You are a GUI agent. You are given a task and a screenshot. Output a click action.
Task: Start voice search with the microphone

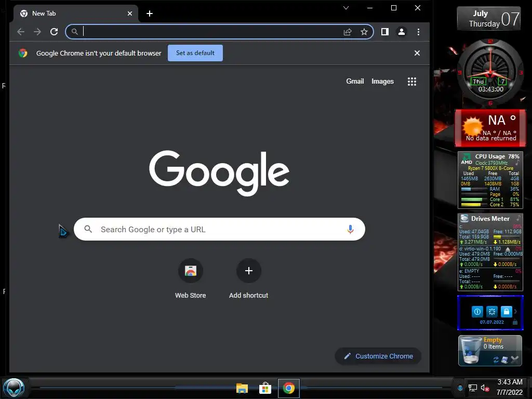[x=350, y=229]
